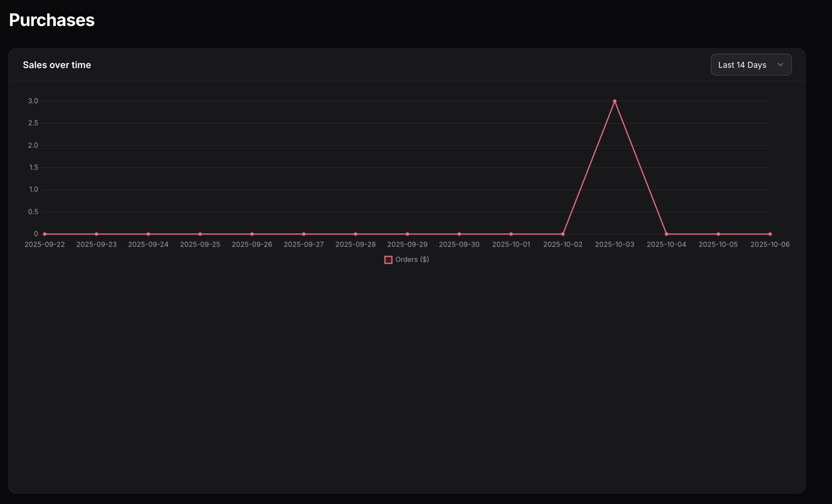Click the data point for 2025-10-05
Screen dimensions: 832x504
tap(718, 234)
